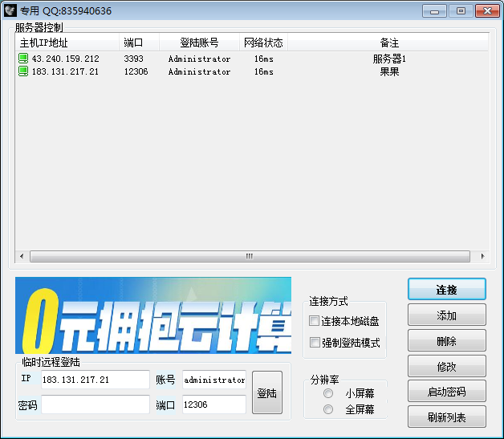Select row with IP 43.240.159.212

(252, 59)
